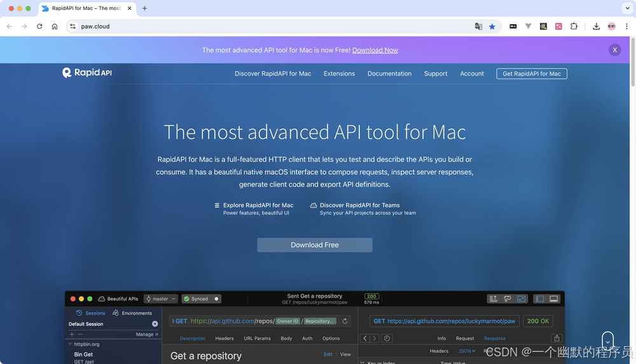Screen dimensions: 636x364
Task: Click the blue bookmark star icon
Action: click(492, 26)
